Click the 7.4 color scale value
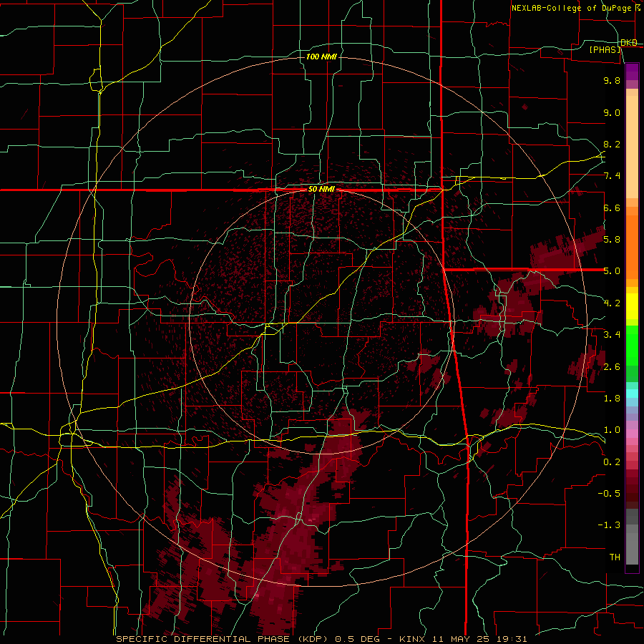 612,176
